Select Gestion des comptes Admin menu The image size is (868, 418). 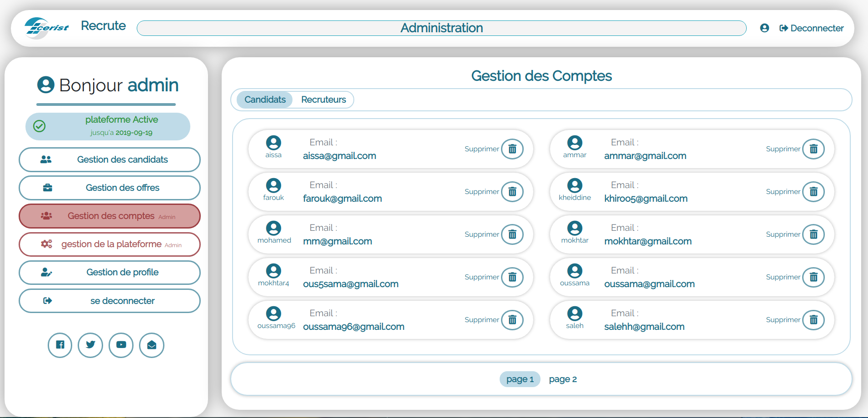coord(109,216)
